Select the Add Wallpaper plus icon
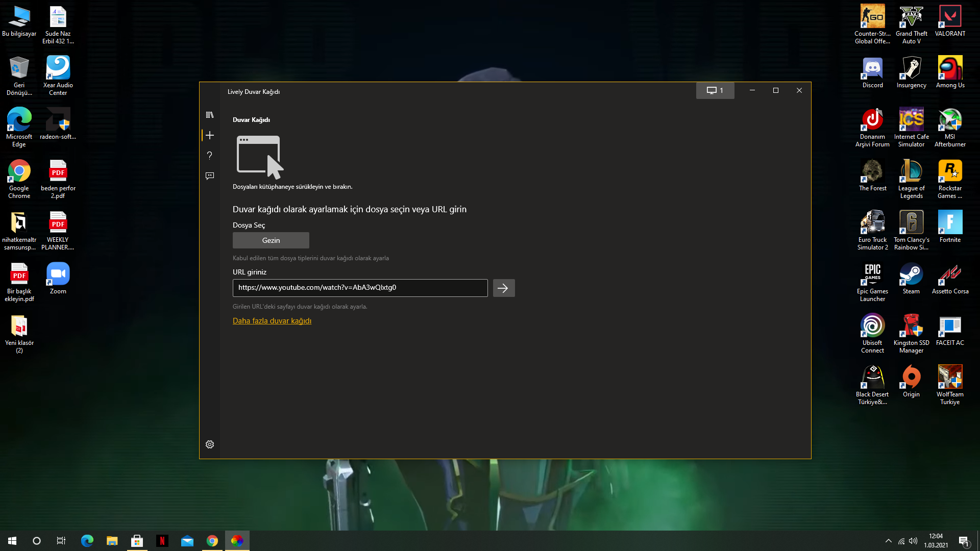Image resolution: width=980 pixels, height=551 pixels. (x=210, y=135)
